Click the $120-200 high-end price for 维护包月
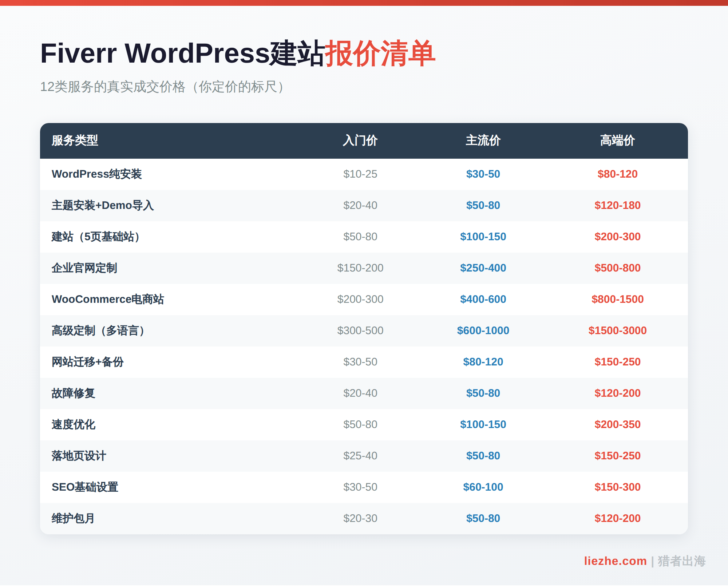The height and width of the screenshot is (586, 728). coord(617,518)
